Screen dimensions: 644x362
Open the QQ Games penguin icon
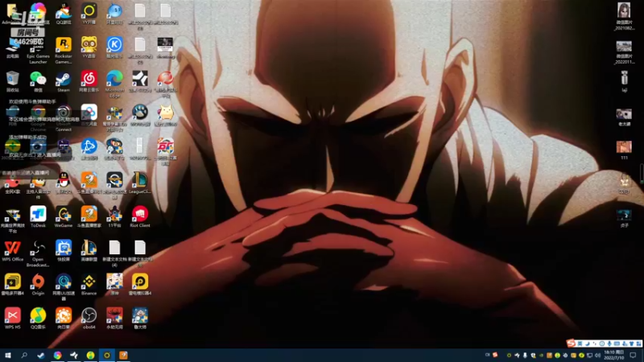tap(64, 10)
